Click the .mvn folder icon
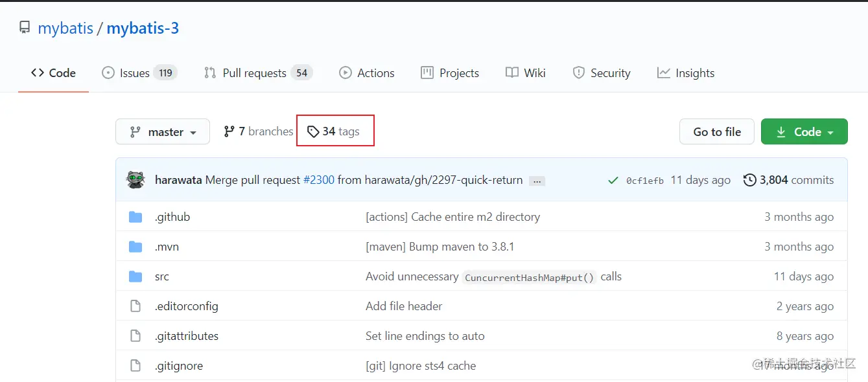 coord(135,247)
